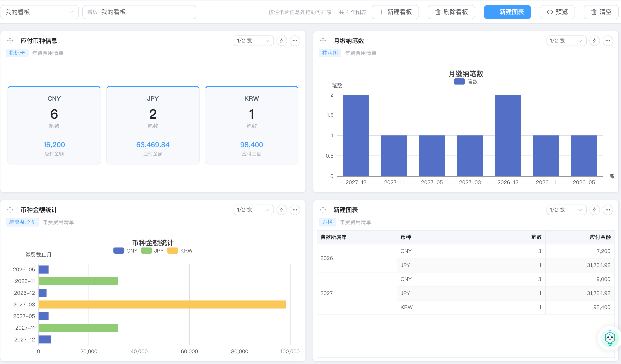Open the assistant robot chat icon

click(x=610, y=338)
